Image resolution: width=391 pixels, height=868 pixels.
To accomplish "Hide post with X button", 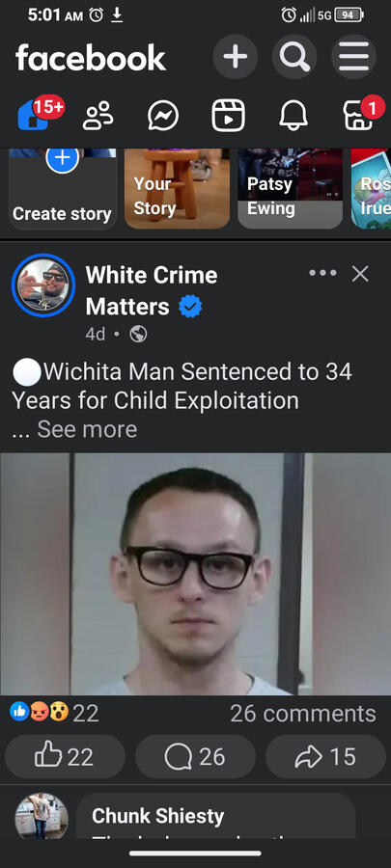I will click(360, 274).
